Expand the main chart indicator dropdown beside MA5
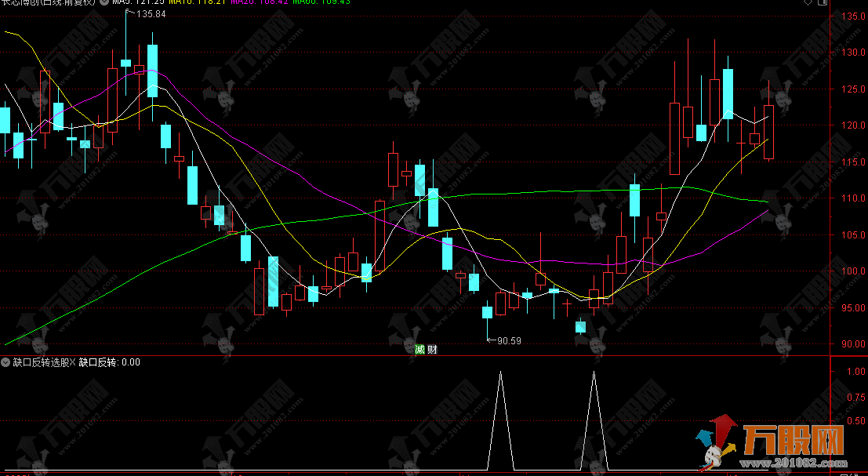Screen dimensions: 868x476 click(x=104, y=2)
